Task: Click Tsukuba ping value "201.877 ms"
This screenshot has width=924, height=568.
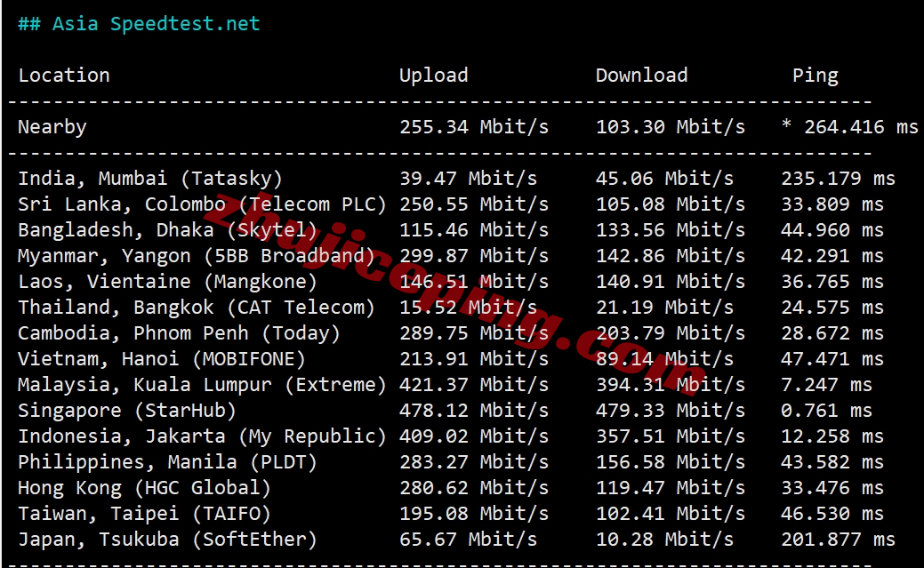Action: click(839, 540)
